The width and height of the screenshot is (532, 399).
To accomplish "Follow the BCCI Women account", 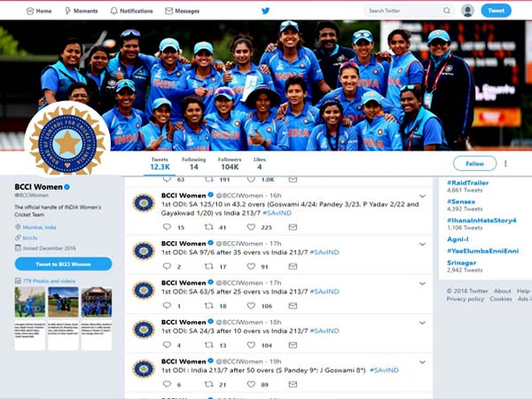I will pyautogui.click(x=474, y=163).
